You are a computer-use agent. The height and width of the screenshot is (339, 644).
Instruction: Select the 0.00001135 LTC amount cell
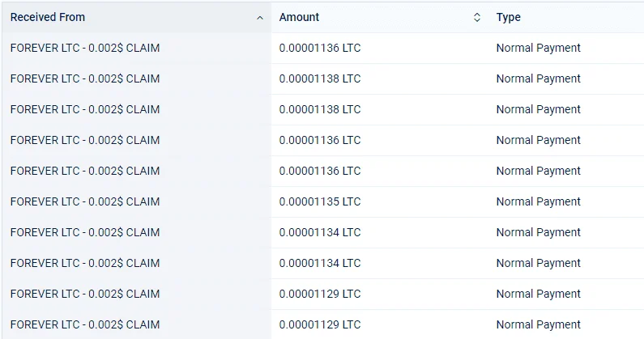click(x=319, y=201)
